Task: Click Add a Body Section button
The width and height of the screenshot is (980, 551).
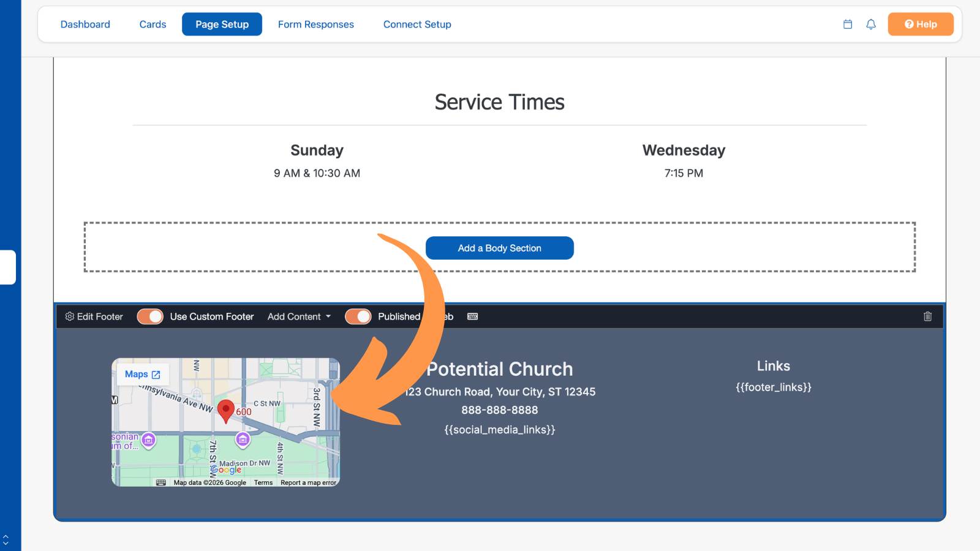Action: 500,248
